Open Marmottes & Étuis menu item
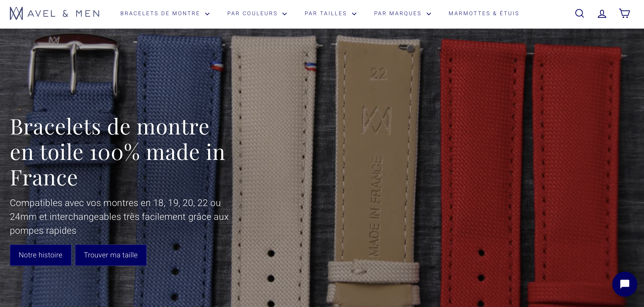 tap(484, 13)
